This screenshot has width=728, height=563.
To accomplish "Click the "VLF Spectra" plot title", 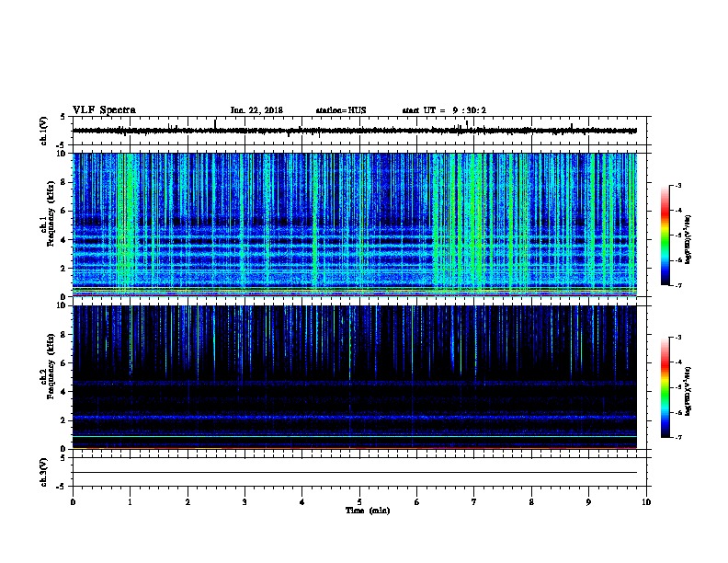I will point(104,109).
